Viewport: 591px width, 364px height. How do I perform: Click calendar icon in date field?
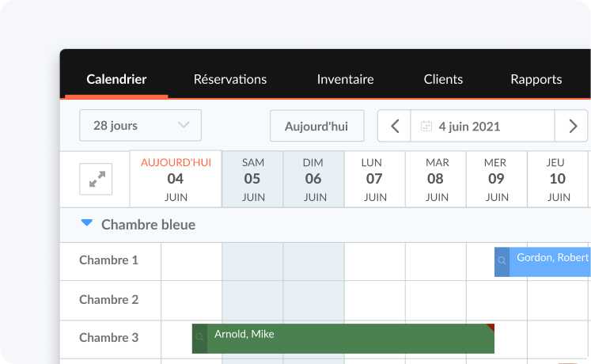click(426, 126)
